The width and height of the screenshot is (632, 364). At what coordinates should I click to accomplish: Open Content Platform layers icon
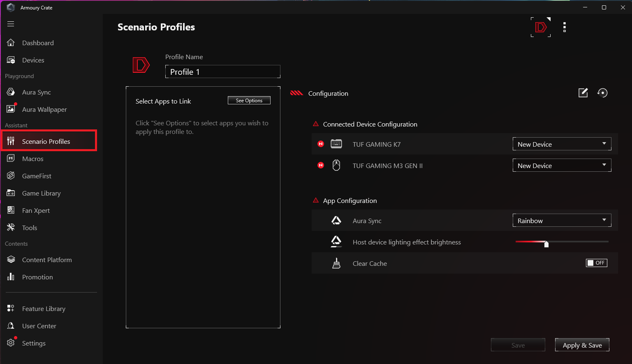tap(11, 260)
